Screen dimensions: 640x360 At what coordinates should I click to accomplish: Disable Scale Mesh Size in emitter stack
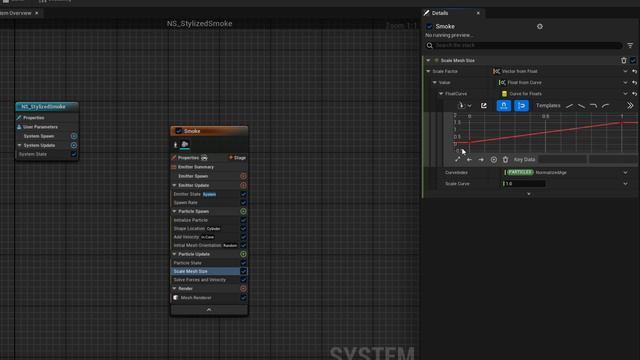243,271
